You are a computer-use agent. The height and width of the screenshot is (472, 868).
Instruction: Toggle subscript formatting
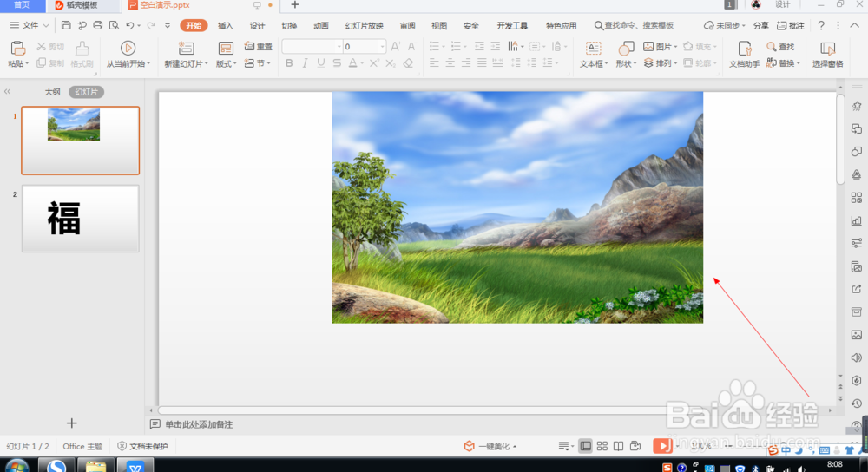pyautogui.click(x=391, y=63)
